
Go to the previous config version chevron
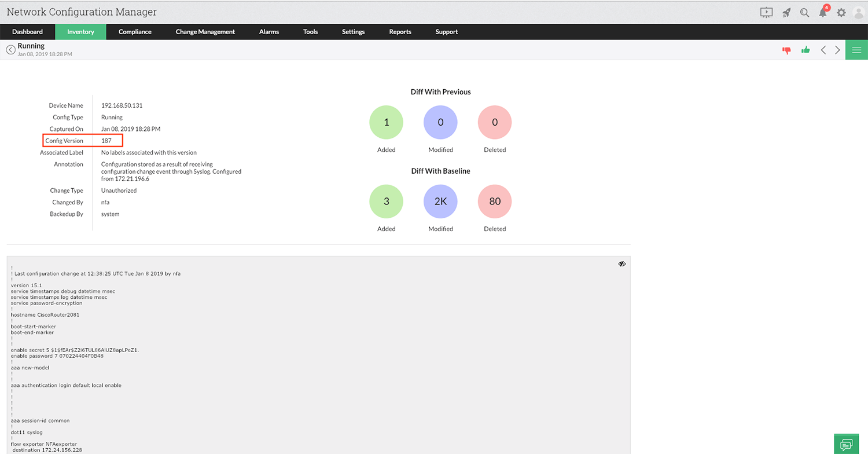coord(824,50)
